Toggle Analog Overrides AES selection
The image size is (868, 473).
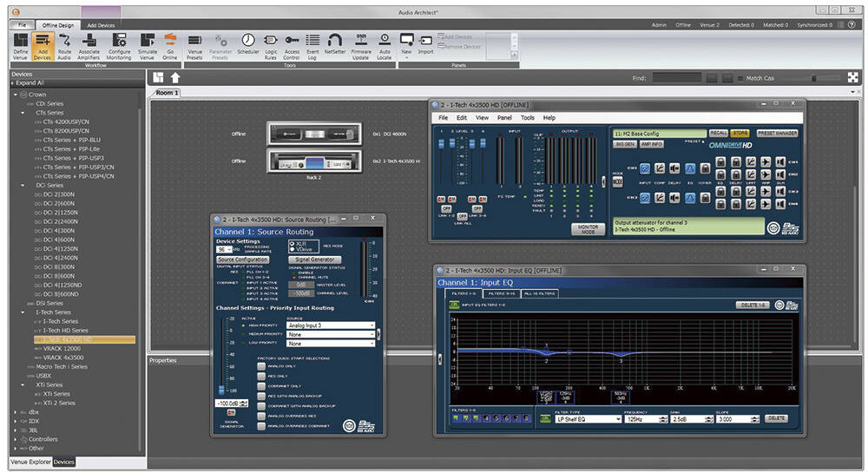point(261,416)
